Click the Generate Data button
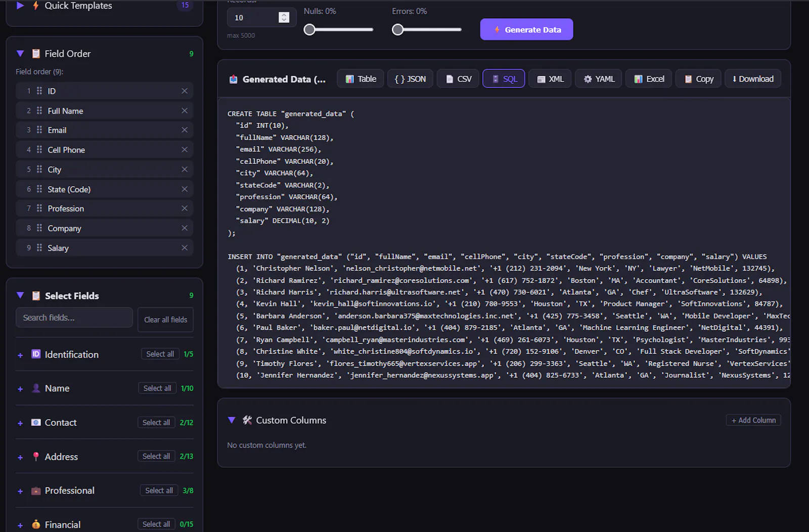Screen dimensions: 809x532 click(x=526, y=29)
